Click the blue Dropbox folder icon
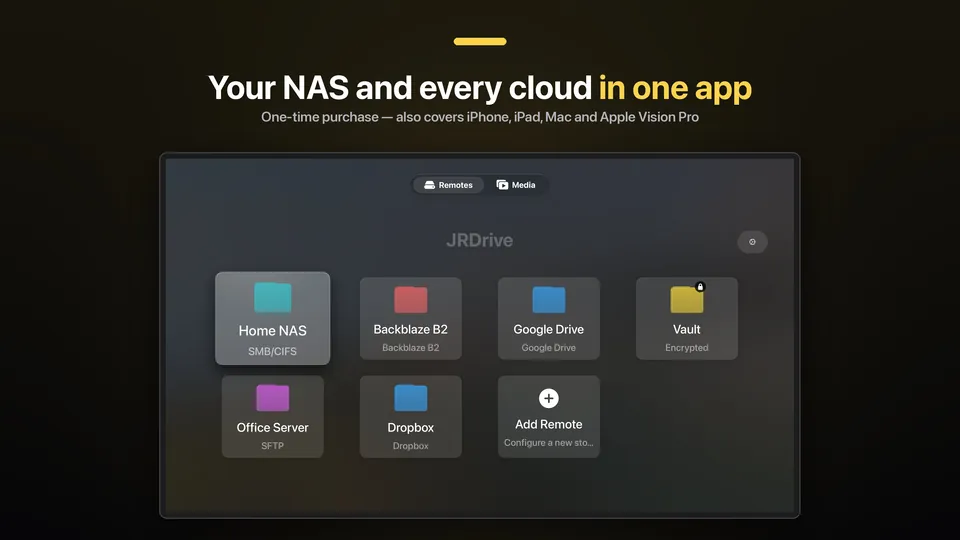 pos(411,398)
